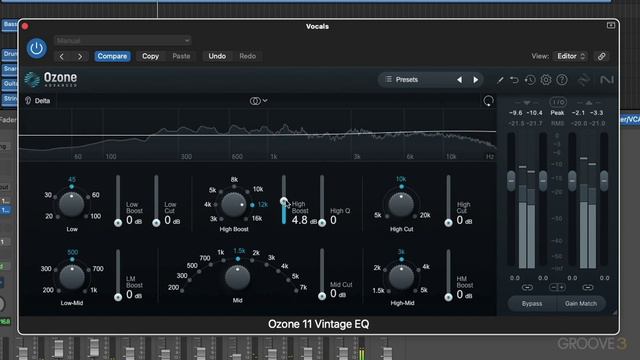640x360 pixels.
Task: Adjust the HM Boost slider
Action: (448, 275)
